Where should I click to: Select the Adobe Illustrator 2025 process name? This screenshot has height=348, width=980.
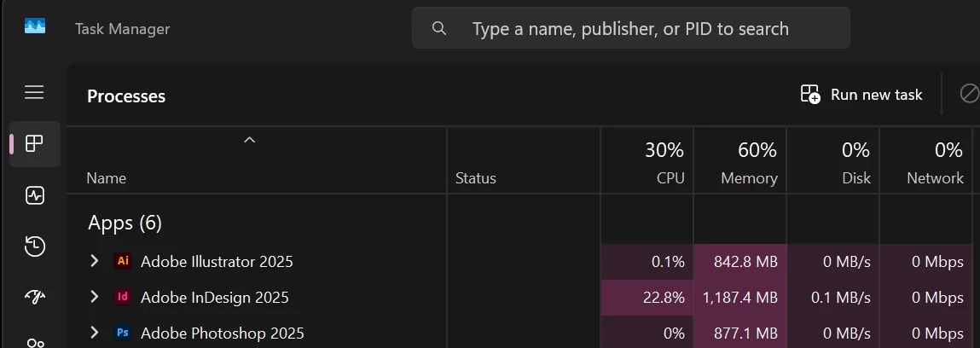(217, 261)
